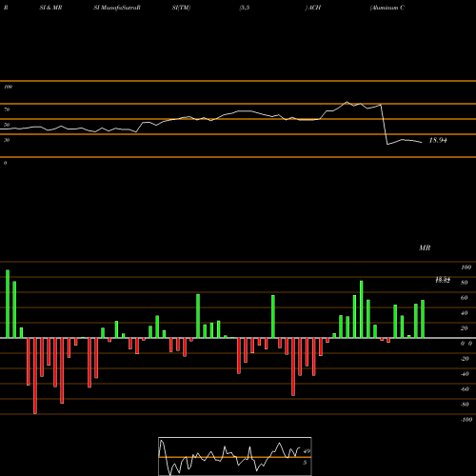This screenshot has width=476, height=476.
Task: Click the header text 'Aluminum C'
Action: [x=387, y=8]
